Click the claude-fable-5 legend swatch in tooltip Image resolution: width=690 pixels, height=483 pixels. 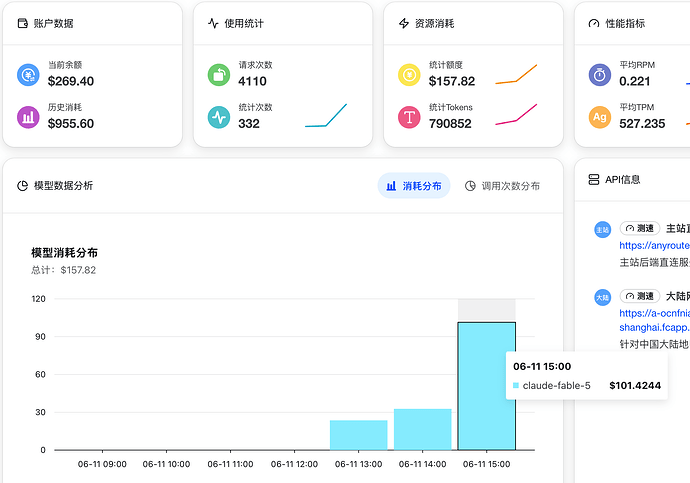tap(516, 386)
